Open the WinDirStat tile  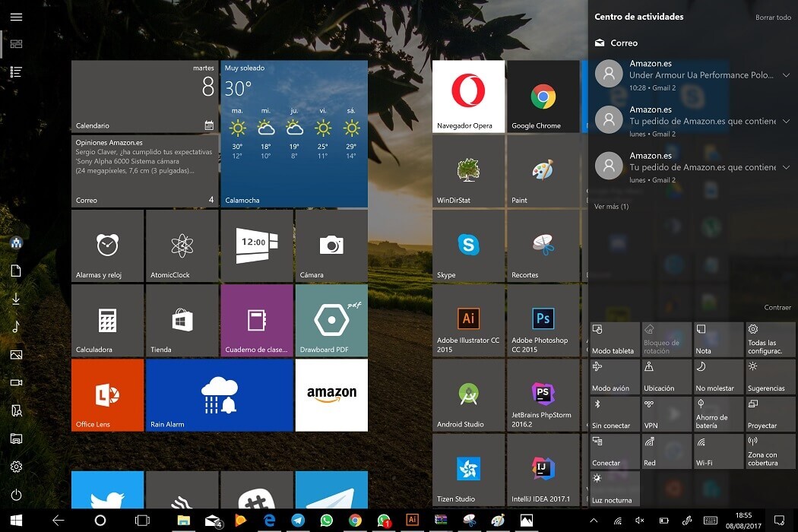(468, 172)
